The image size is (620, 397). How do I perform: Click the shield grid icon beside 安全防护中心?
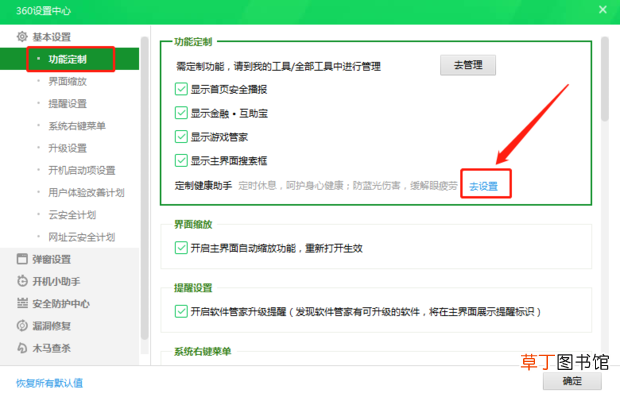(x=22, y=303)
